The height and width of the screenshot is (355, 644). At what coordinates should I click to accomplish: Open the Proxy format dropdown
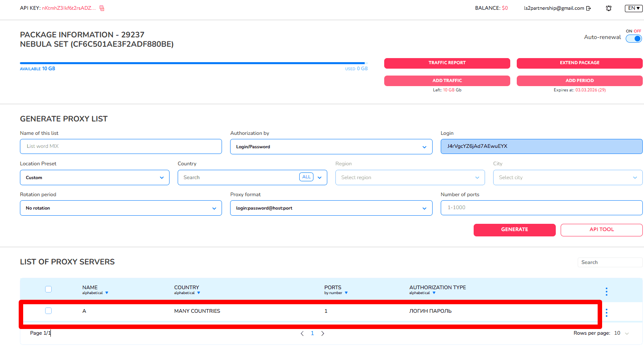(x=331, y=208)
